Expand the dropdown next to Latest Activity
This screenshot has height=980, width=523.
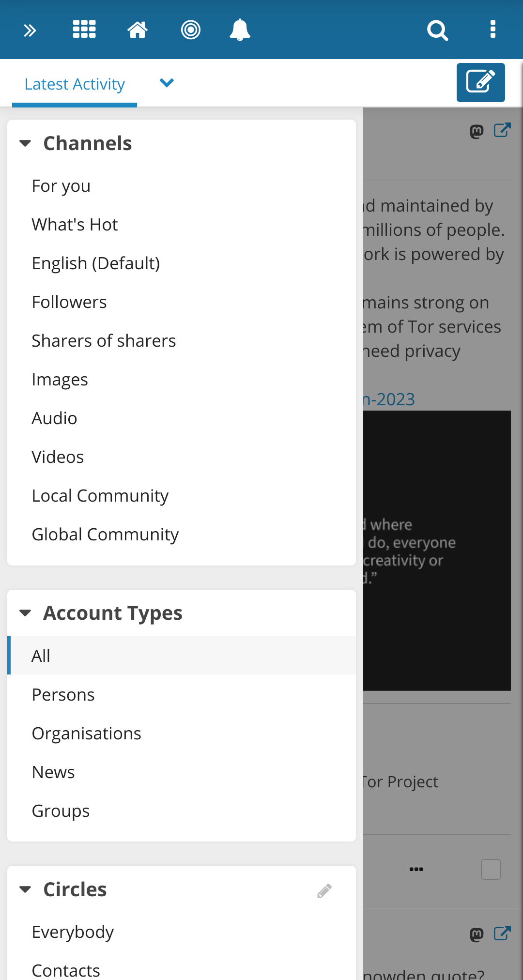pyautogui.click(x=167, y=83)
